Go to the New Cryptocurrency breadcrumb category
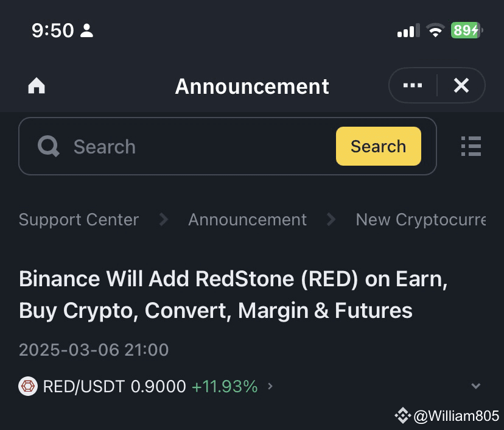The image size is (504, 430). 421,220
